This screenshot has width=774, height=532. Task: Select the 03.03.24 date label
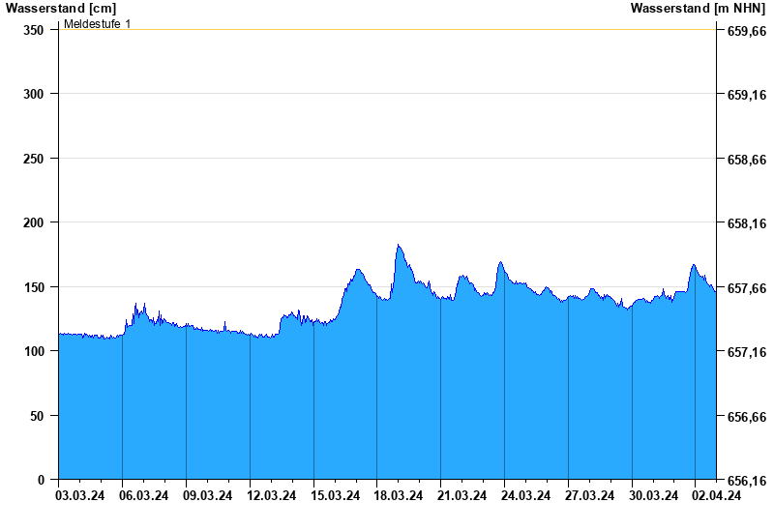pos(79,496)
